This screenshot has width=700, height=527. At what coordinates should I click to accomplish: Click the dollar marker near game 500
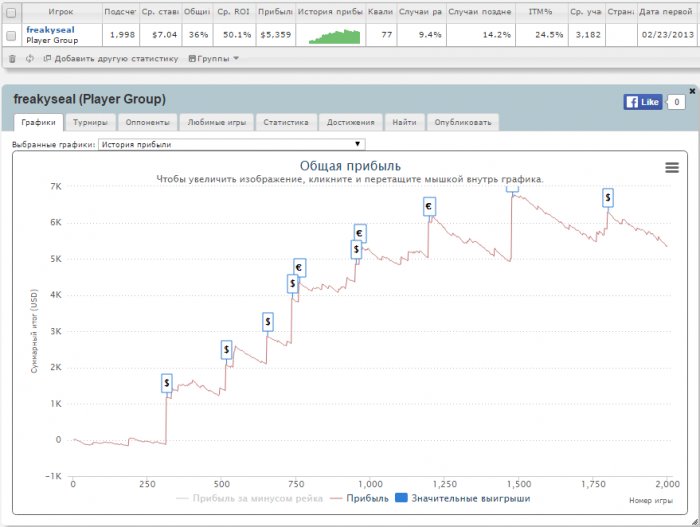pyautogui.click(x=227, y=349)
